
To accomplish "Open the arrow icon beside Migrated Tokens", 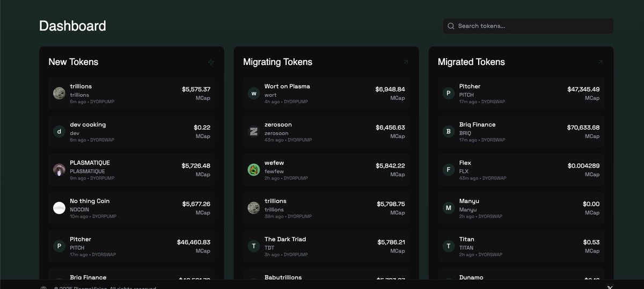I will point(600,62).
